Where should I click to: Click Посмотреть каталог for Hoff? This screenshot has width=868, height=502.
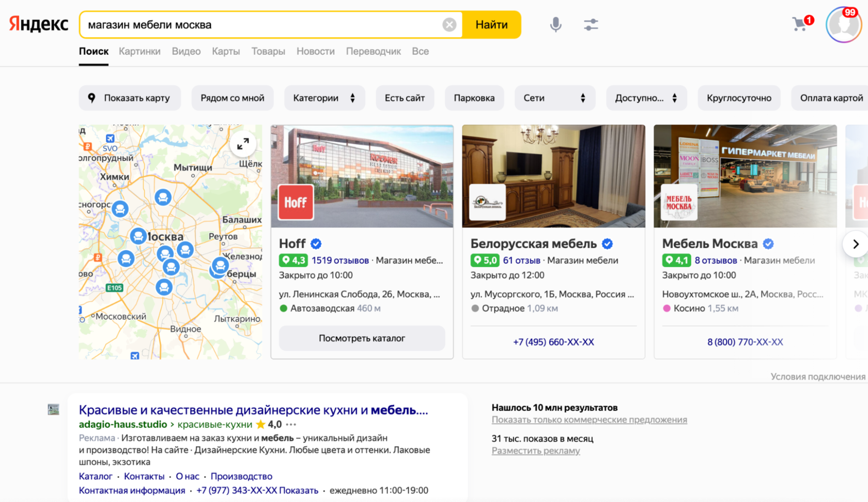[x=362, y=338]
